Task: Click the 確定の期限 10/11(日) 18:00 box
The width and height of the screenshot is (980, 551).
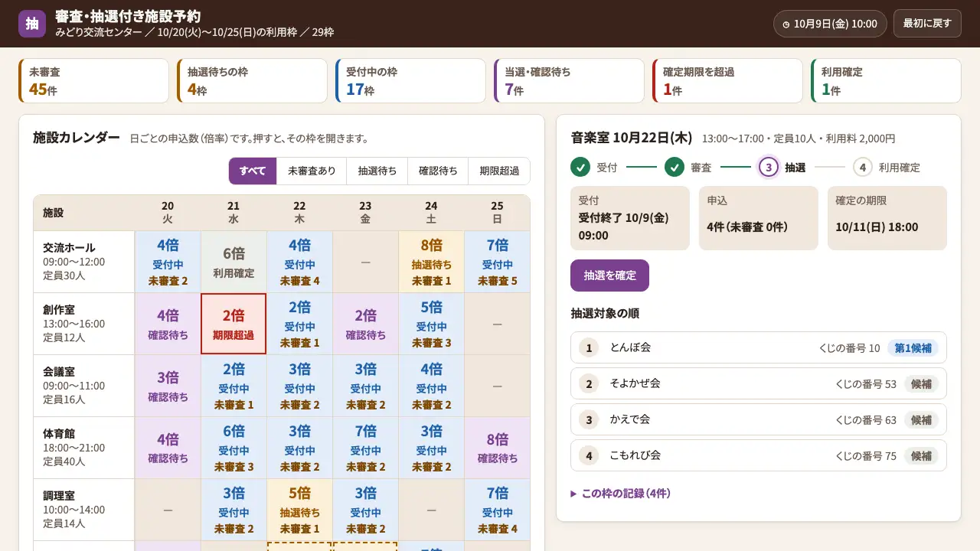Action: coord(887,218)
